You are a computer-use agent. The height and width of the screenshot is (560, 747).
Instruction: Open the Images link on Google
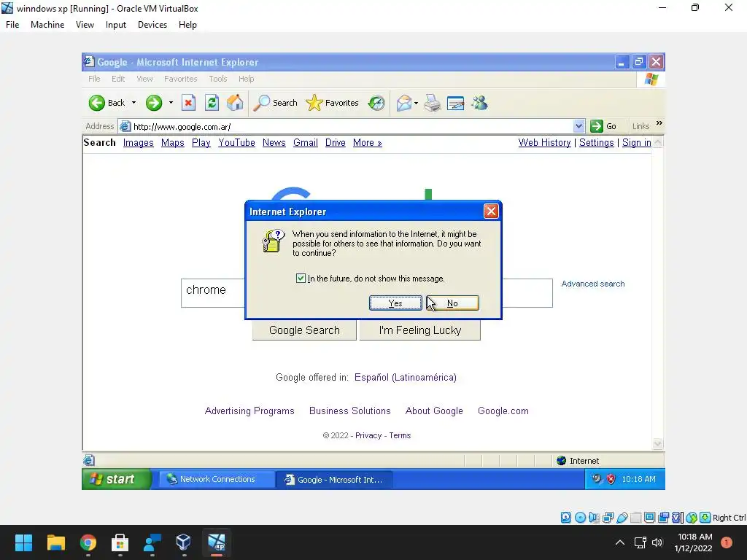tap(138, 142)
